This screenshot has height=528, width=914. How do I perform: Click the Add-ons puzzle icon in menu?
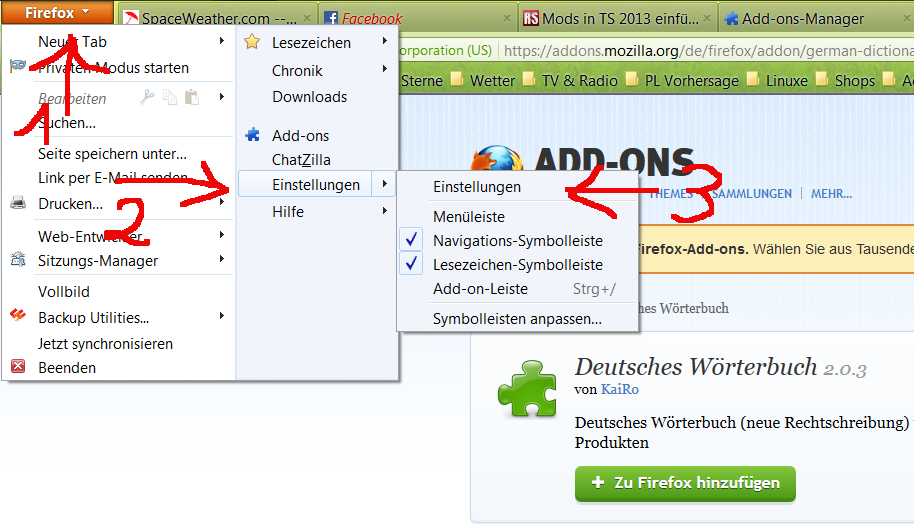[252, 135]
